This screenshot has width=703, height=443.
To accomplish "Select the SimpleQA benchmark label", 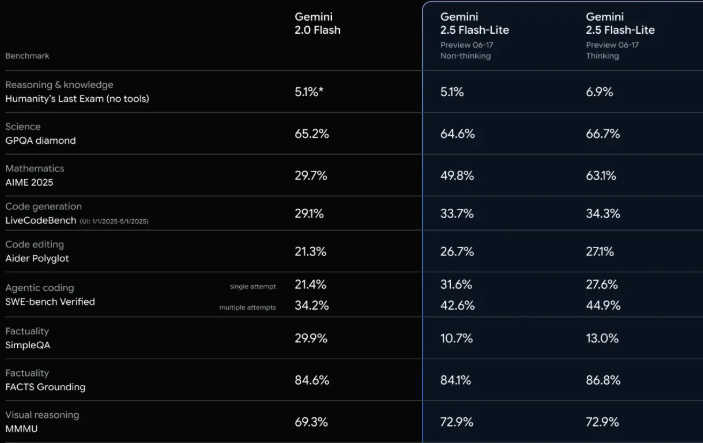I will (x=29, y=344).
